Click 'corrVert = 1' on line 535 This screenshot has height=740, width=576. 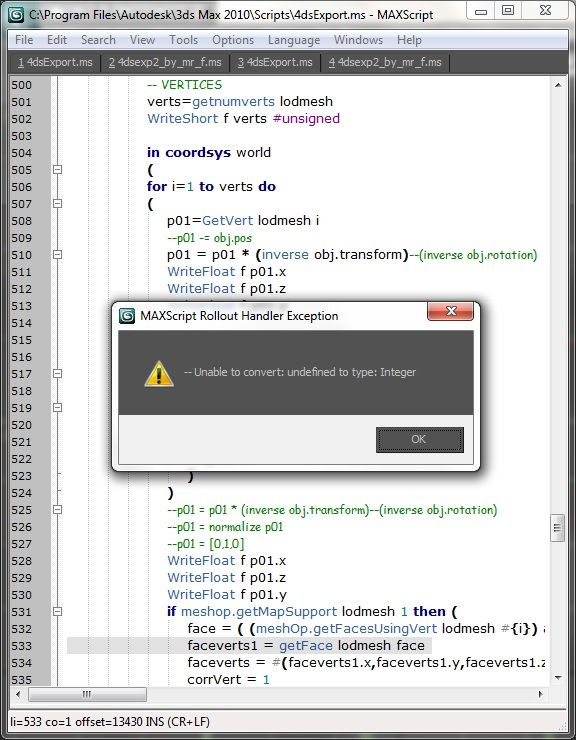click(x=229, y=680)
